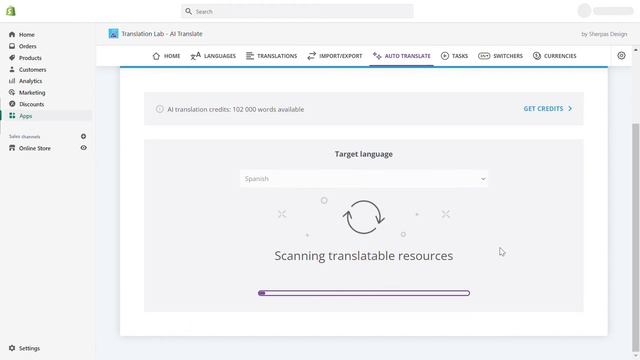Click the Settings gear icon in sidebar
This screenshot has width=640, height=360.
12,348
